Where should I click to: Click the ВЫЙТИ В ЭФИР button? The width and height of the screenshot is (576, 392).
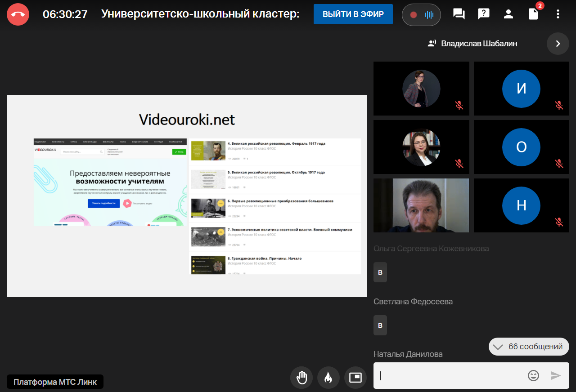[353, 14]
